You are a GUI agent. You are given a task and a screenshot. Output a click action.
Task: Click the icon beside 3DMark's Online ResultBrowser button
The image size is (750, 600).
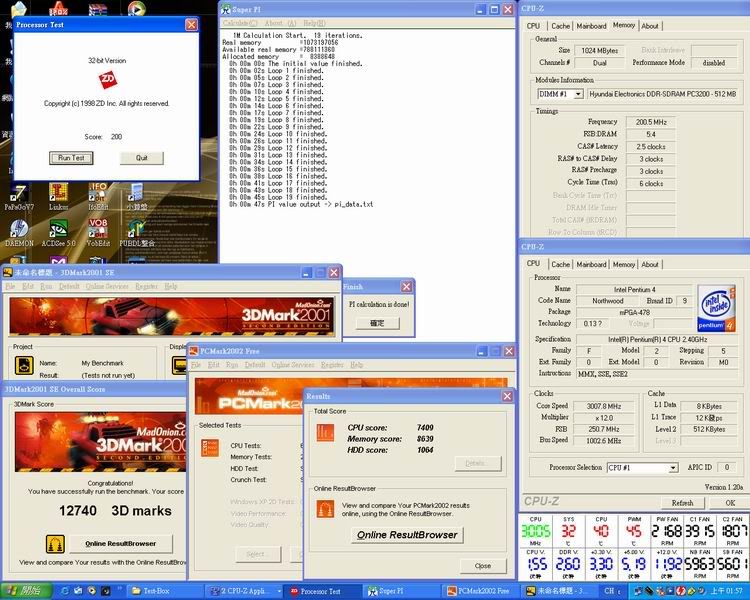click(55, 544)
